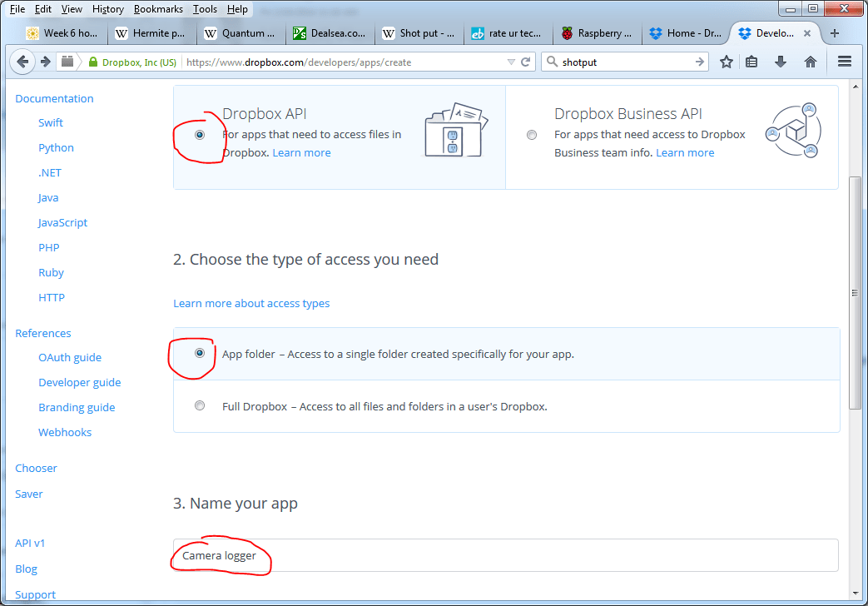Open the Chooser link
The image size is (868, 606).
pyautogui.click(x=36, y=469)
